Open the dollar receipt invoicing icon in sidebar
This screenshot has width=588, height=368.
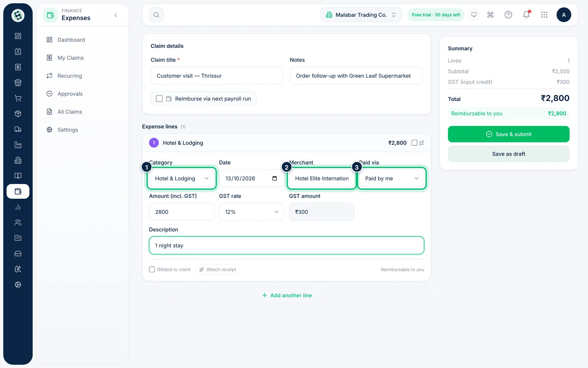(18, 67)
